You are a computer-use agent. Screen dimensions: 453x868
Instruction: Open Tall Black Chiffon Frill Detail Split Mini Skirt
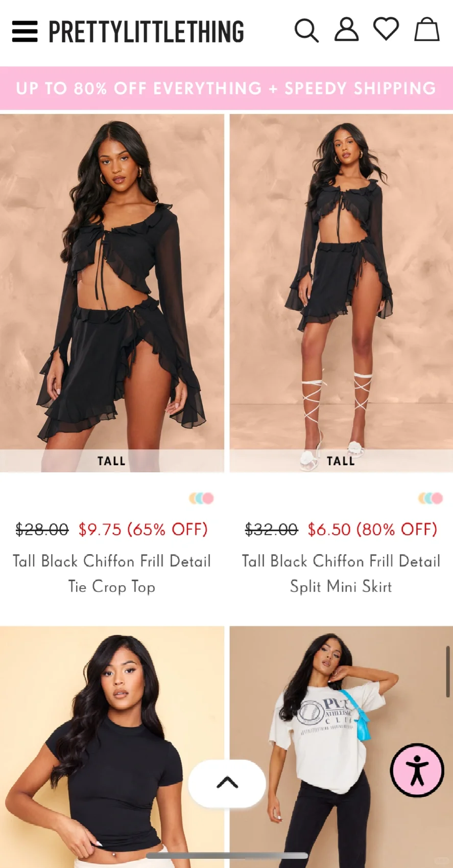pyautogui.click(x=341, y=574)
